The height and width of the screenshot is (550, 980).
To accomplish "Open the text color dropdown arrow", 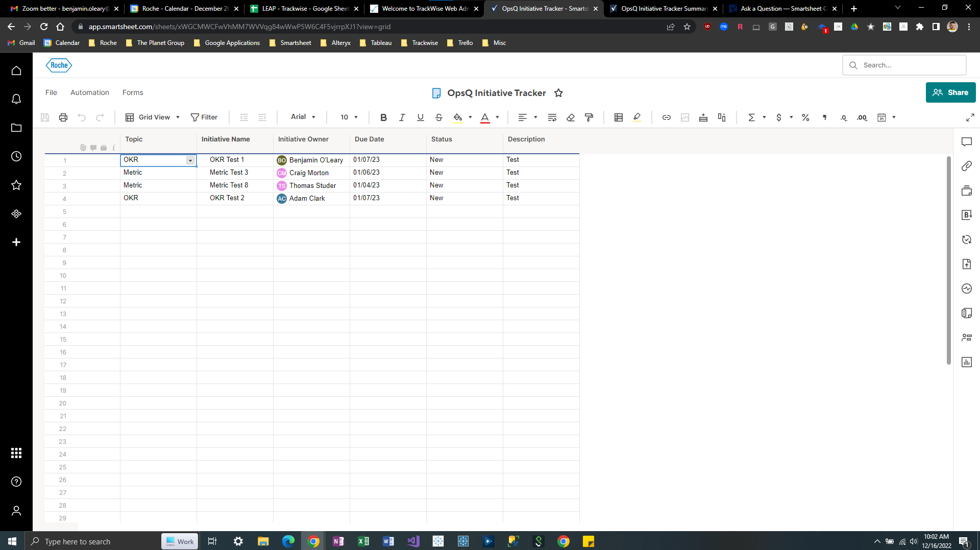I will point(497,117).
